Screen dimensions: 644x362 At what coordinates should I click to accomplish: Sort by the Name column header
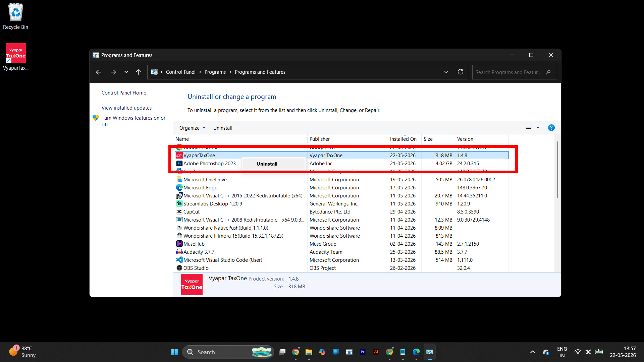click(x=240, y=139)
